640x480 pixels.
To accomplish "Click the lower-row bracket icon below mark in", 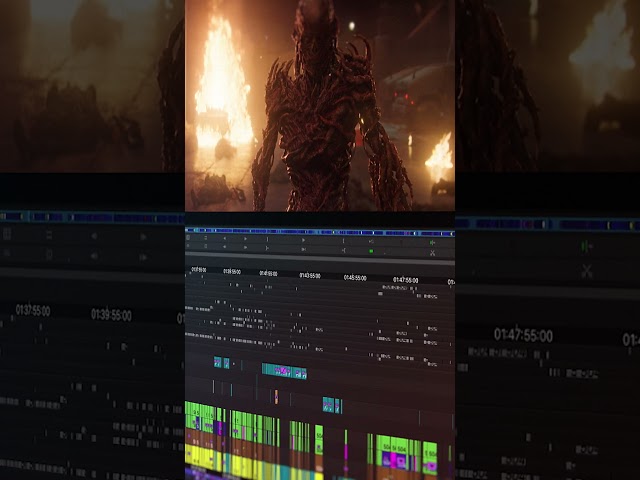I will 267,248.
